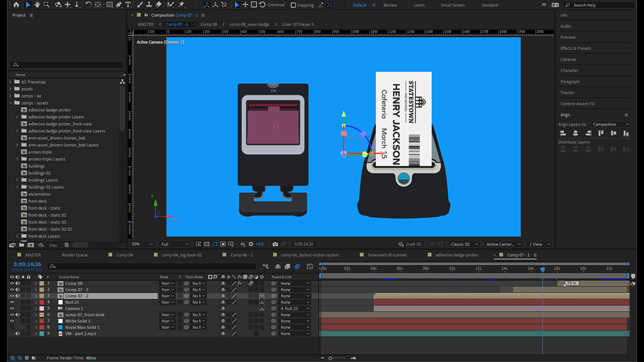Open the 50% magnification dropdown
644x362 pixels.
tap(142, 244)
